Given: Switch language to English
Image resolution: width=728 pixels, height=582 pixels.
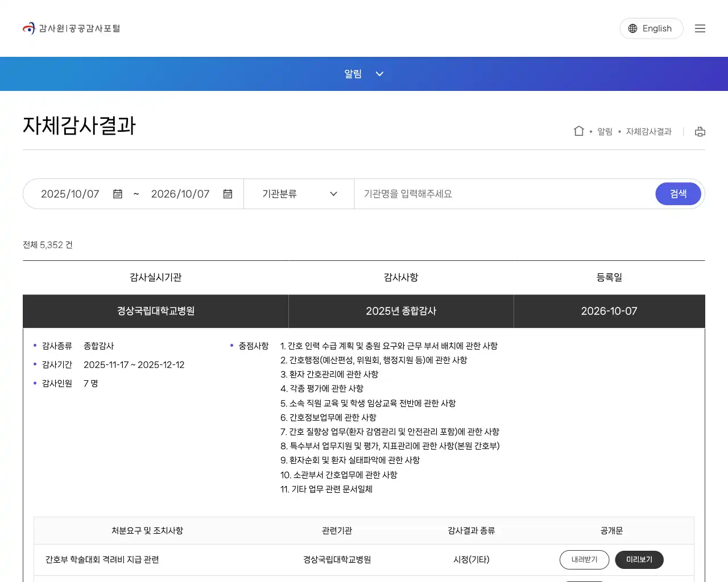Looking at the screenshot, I should click(x=651, y=28).
